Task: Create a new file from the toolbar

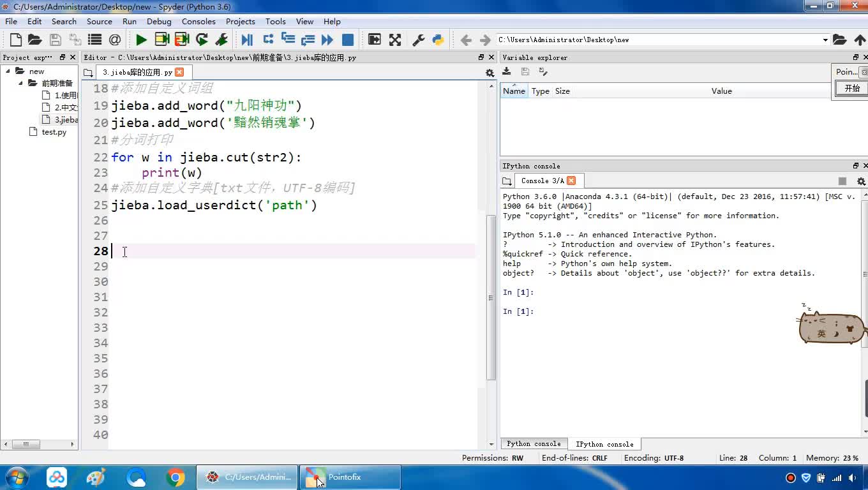Action: tap(15, 40)
